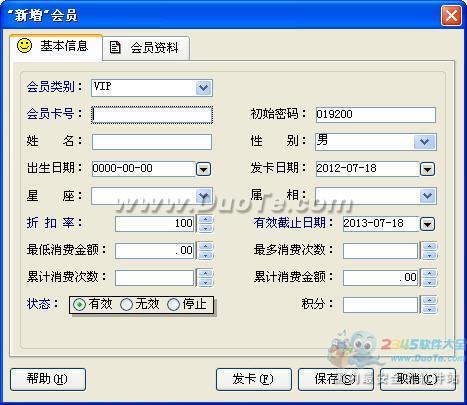Screen dimensions: 467x405
Task: Select the 无效 status radio button
Action: tap(126, 304)
